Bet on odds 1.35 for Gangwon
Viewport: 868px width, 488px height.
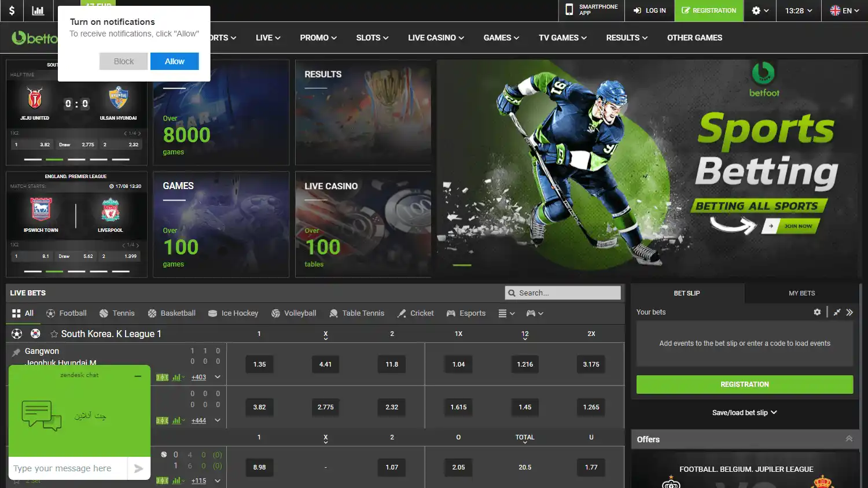click(259, 364)
